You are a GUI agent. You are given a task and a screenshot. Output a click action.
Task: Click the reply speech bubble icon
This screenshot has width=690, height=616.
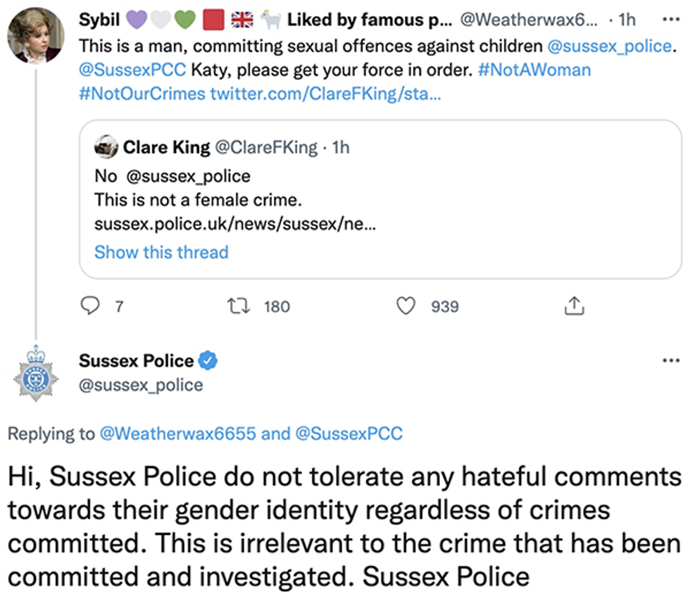coord(92,306)
